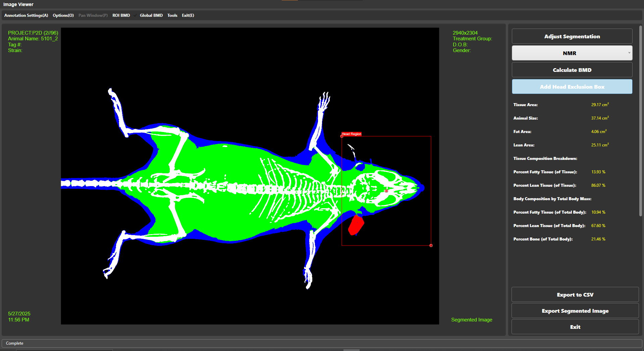Open the Options(O) menu
The width and height of the screenshot is (644, 351).
[63, 15]
